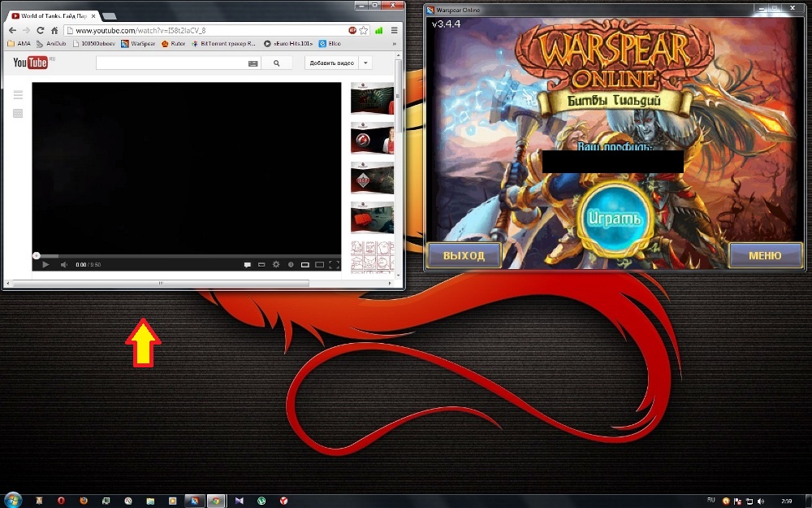Click the YouTube logo
Viewport: 812px width, 508px height.
(x=31, y=63)
